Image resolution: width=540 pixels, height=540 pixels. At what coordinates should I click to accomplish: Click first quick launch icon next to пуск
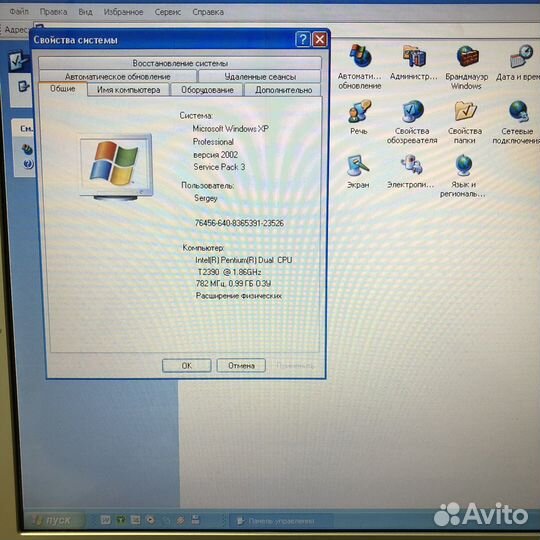(x=105, y=520)
